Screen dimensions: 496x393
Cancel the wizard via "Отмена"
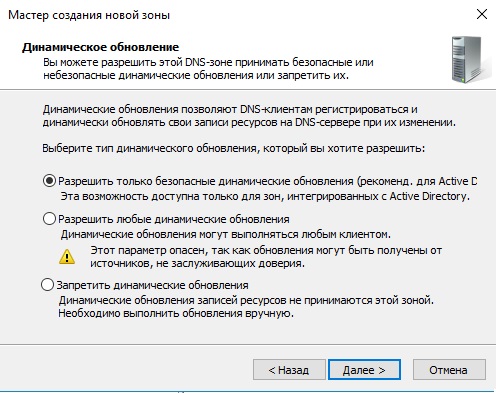click(x=449, y=370)
